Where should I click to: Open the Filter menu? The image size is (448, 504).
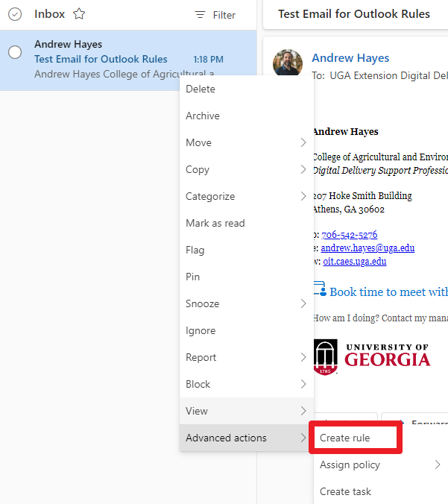(x=215, y=15)
